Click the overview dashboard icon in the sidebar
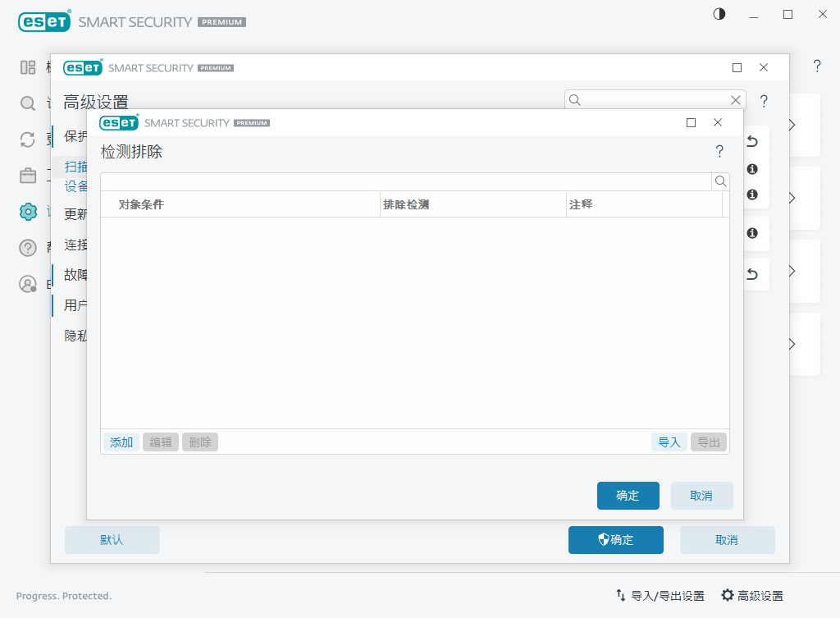Image resolution: width=840 pixels, height=618 pixels. click(x=28, y=67)
